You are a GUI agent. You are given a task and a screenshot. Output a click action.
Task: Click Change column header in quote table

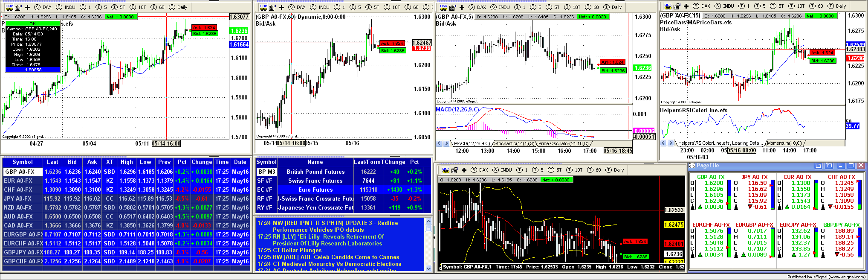pos(202,162)
